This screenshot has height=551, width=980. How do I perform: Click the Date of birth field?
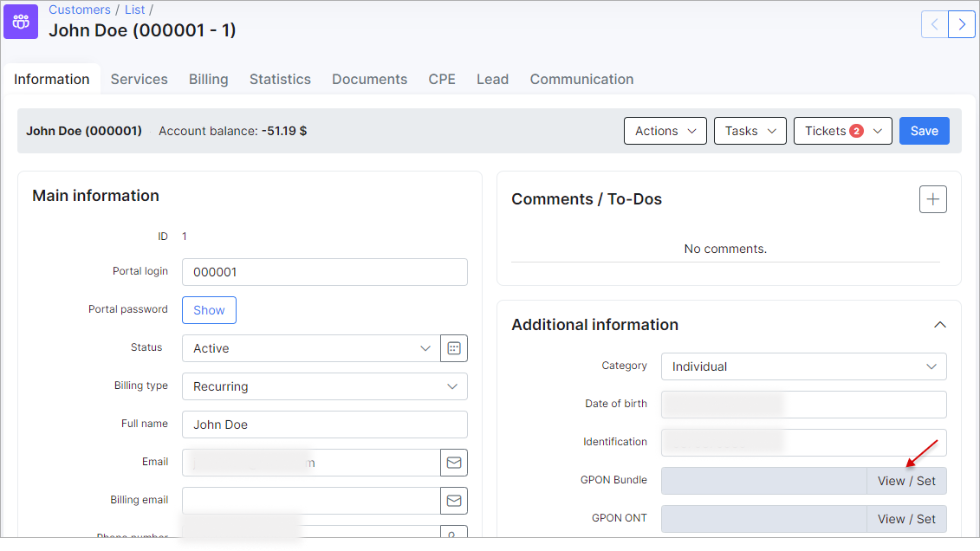click(x=804, y=405)
